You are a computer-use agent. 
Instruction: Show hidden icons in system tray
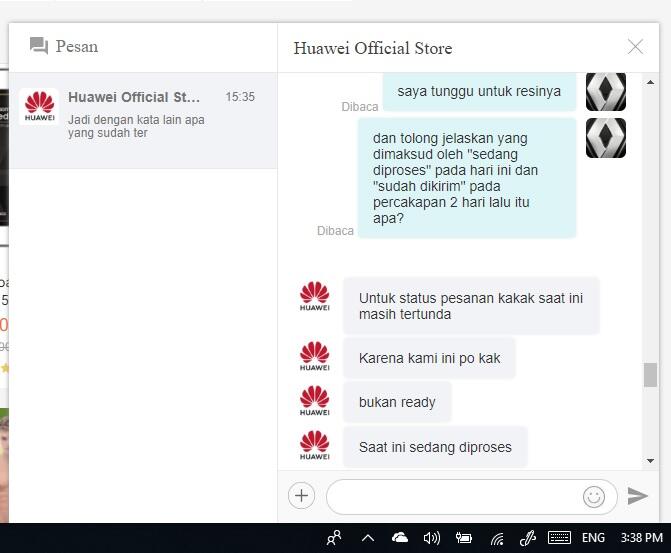pos(368,538)
